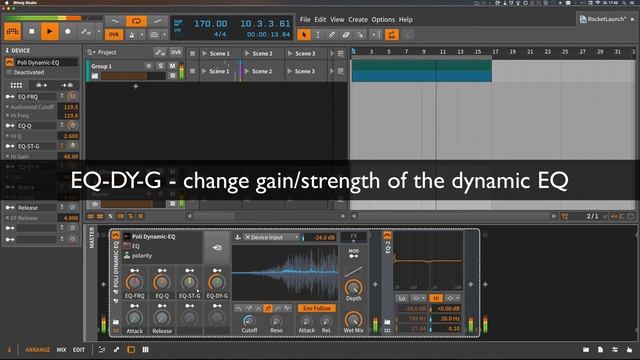Toggle EQ-2 device power button

[x=387, y=236]
